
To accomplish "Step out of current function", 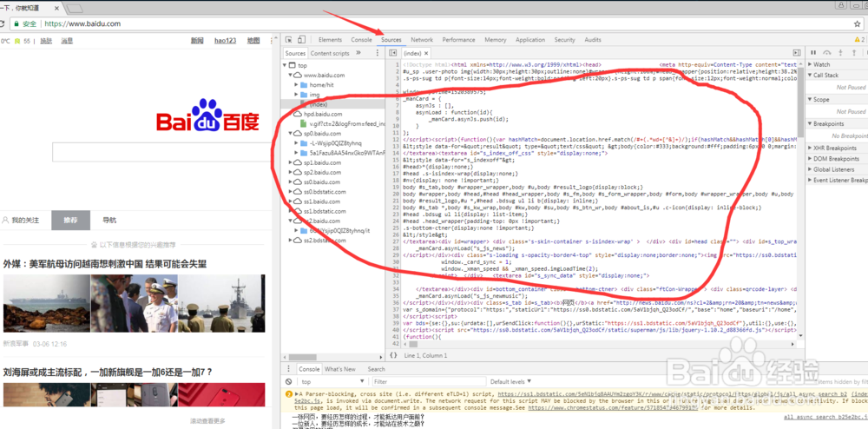I will [853, 53].
